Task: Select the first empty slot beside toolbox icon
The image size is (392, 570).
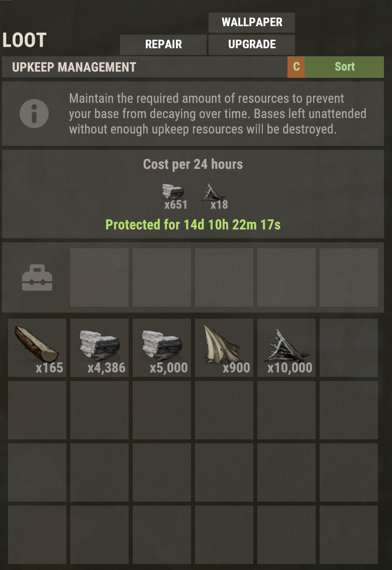Action: (99, 277)
